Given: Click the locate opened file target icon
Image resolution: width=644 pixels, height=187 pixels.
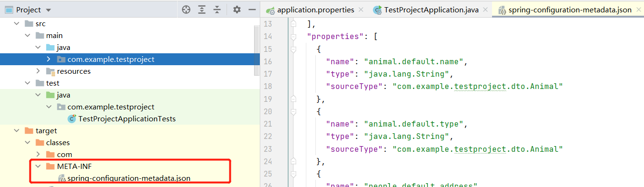Looking at the screenshot, I should [x=186, y=10].
